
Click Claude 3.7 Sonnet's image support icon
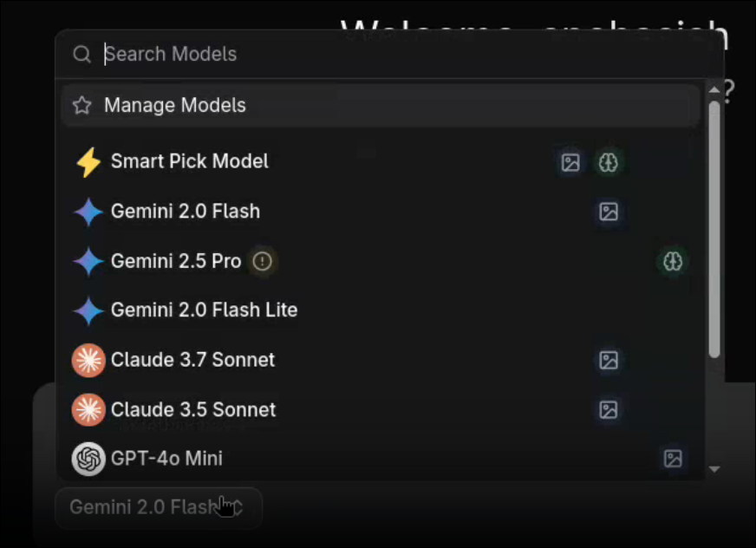click(609, 361)
